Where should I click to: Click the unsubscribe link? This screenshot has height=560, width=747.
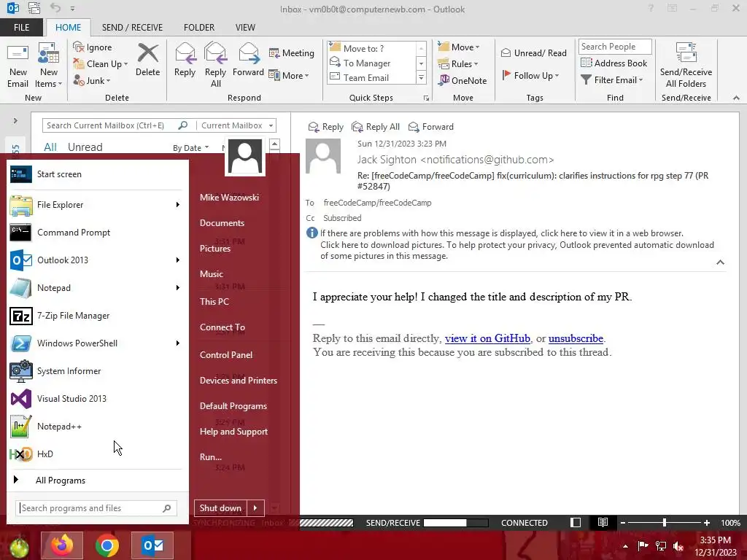click(x=576, y=338)
